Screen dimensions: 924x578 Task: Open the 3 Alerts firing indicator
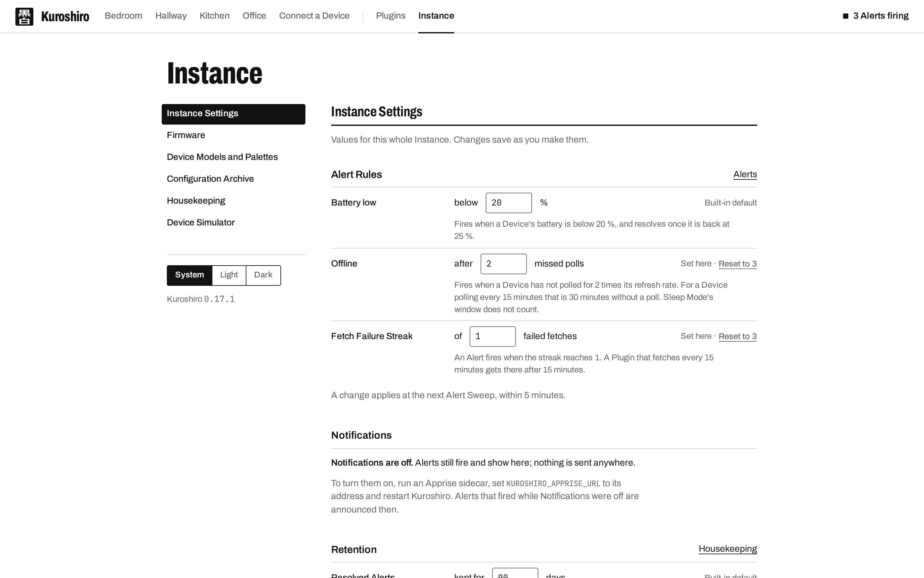(876, 16)
